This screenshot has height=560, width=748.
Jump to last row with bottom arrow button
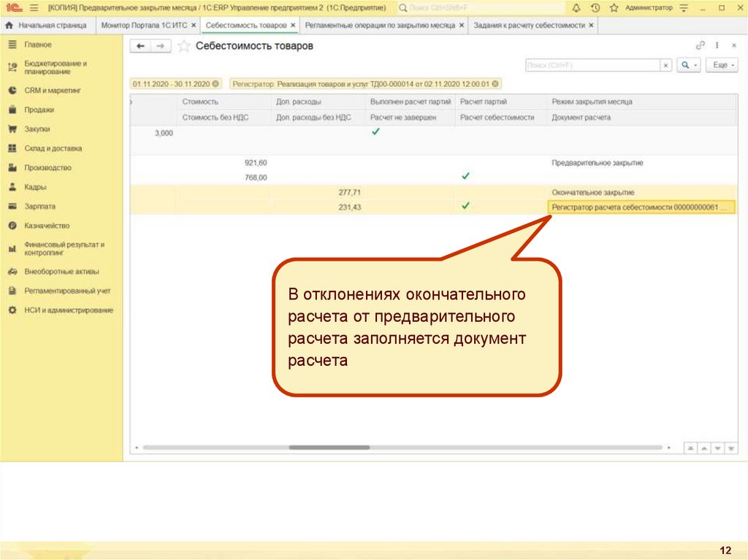coord(731,448)
